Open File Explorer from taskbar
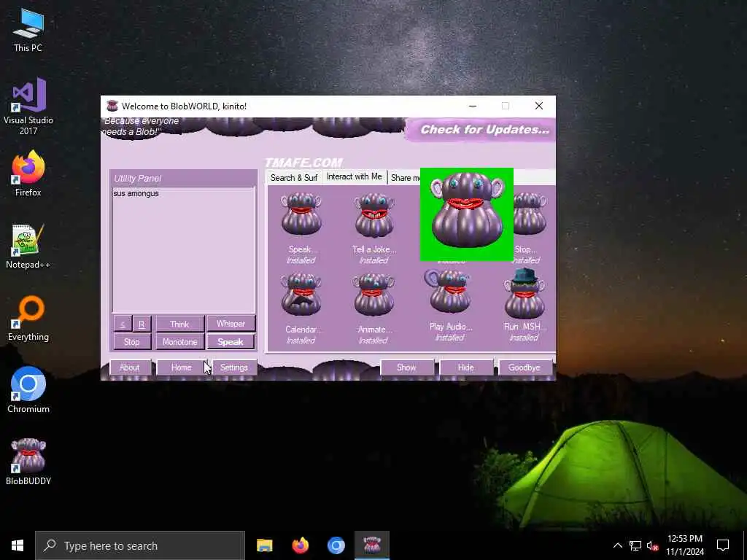747x560 pixels. [264, 545]
